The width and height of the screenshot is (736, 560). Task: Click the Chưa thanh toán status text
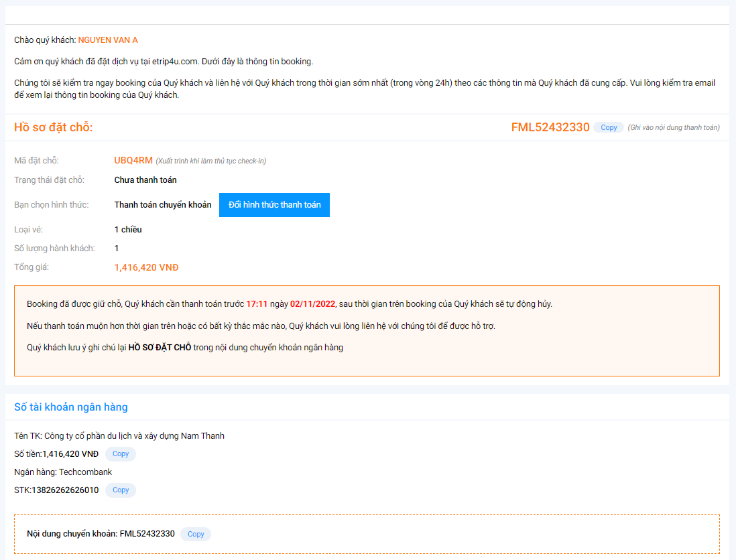pyautogui.click(x=145, y=180)
